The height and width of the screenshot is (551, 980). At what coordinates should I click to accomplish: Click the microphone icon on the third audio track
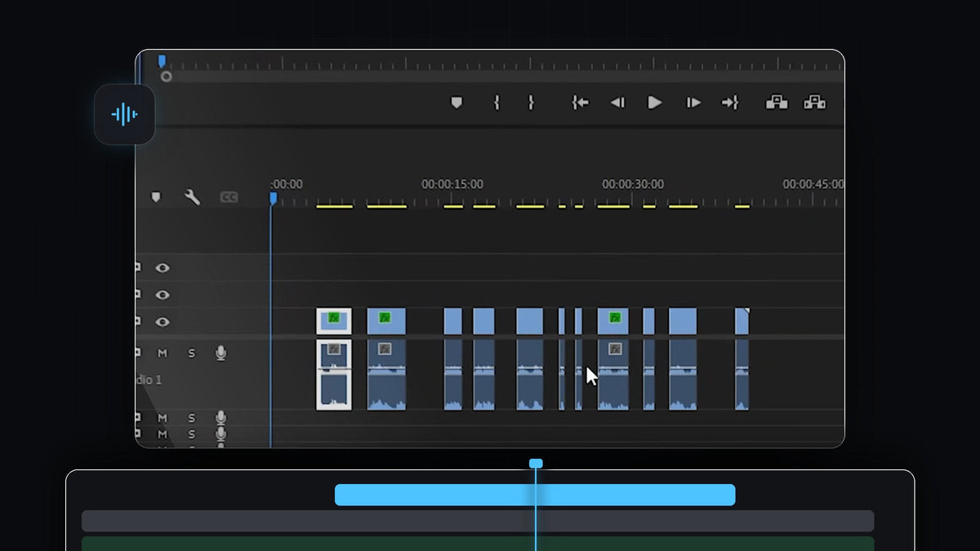[220, 434]
